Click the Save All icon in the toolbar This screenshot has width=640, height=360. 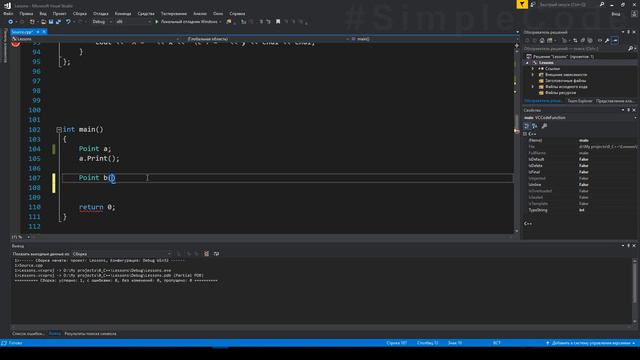point(58,22)
